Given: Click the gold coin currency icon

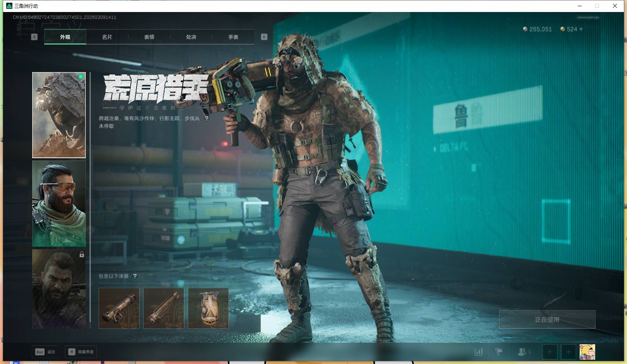Looking at the screenshot, I should pos(562,29).
